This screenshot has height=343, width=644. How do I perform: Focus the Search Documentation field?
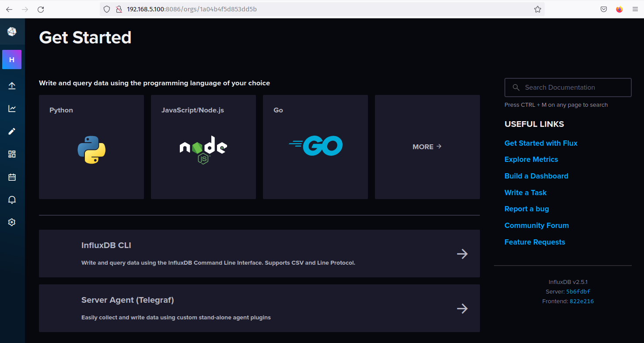click(568, 87)
